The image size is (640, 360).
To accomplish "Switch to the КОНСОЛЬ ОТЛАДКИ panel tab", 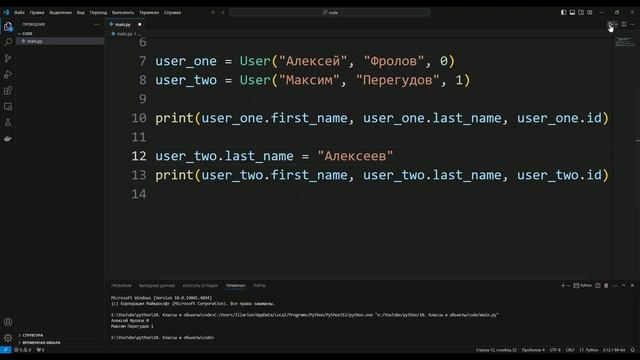I will pyautogui.click(x=200, y=286).
